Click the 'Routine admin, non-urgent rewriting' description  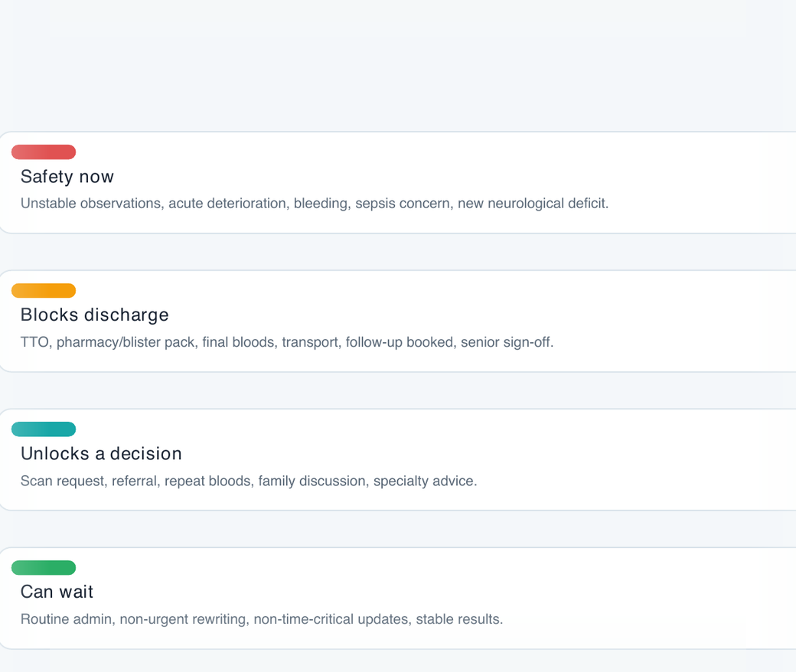click(x=262, y=619)
